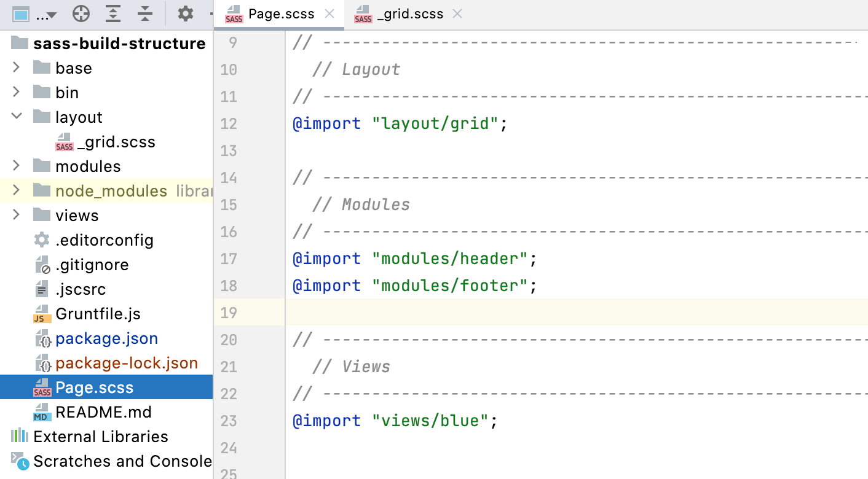Viewport: 868px width, 479px height.
Task: Open the Project tool window settings gear
Action: (186, 14)
